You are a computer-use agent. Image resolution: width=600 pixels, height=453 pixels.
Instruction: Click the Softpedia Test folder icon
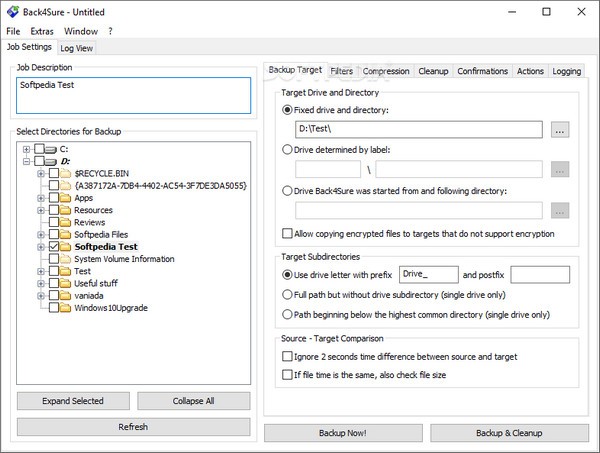pos(66,246)
